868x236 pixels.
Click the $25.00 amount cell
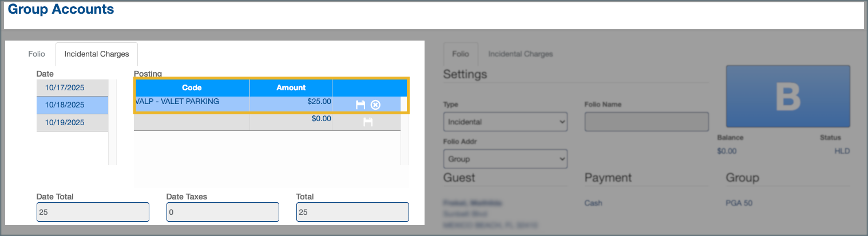coord(291,102)
